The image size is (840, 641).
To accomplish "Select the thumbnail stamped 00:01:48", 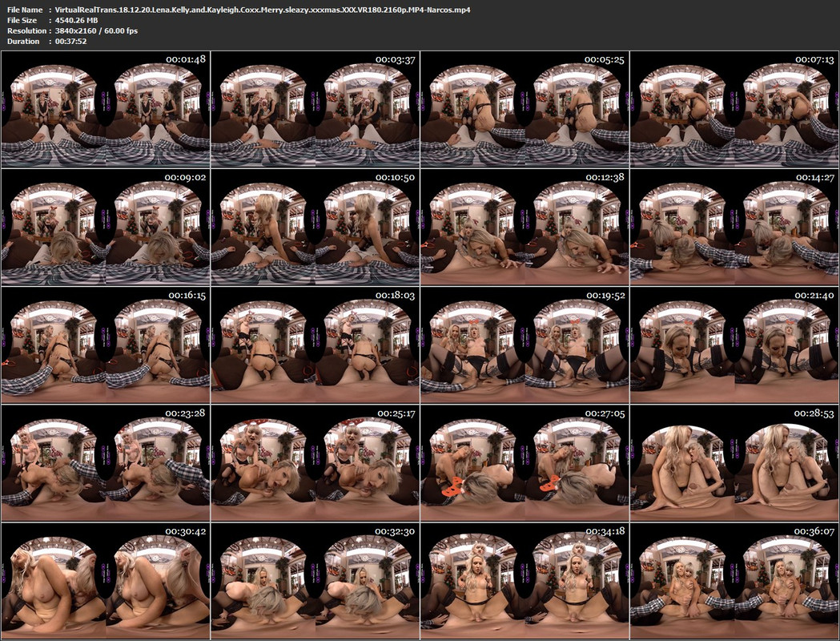I will pyautogui.click(x=106, y=109).
